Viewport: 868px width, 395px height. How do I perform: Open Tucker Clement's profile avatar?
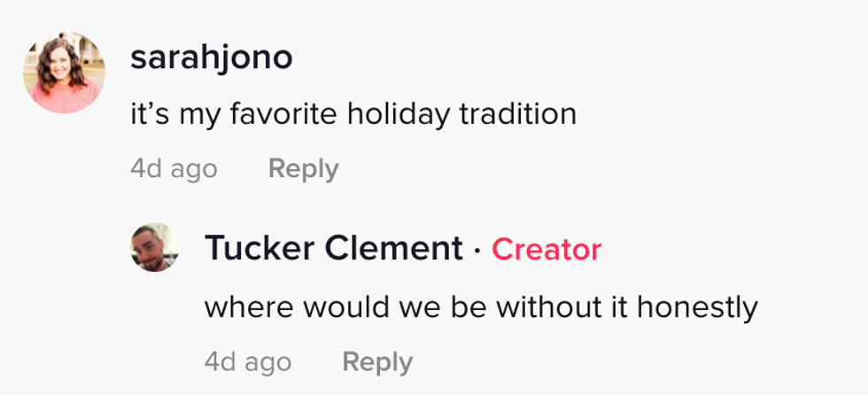click(x=154, y=247)
